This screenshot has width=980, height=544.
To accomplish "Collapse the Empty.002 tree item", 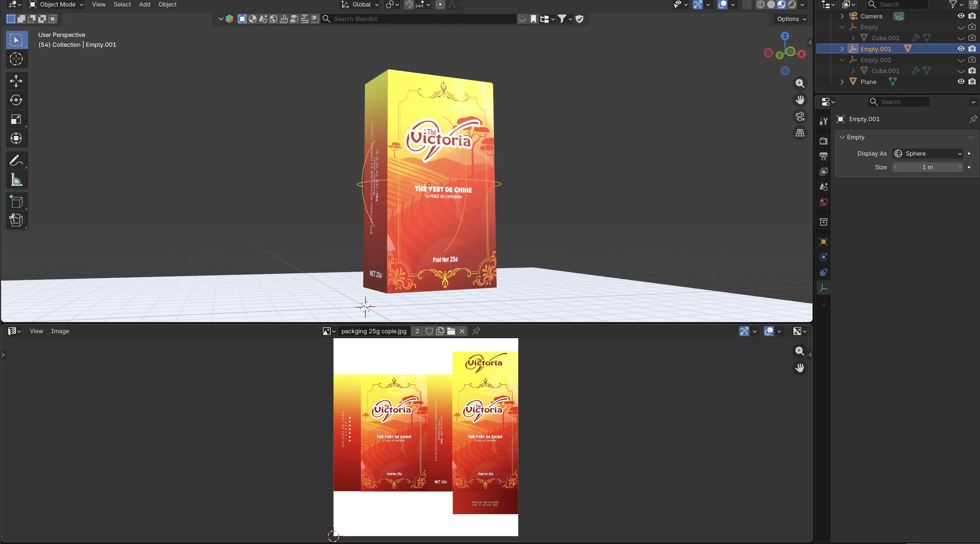I will click(x=842, y=60).
